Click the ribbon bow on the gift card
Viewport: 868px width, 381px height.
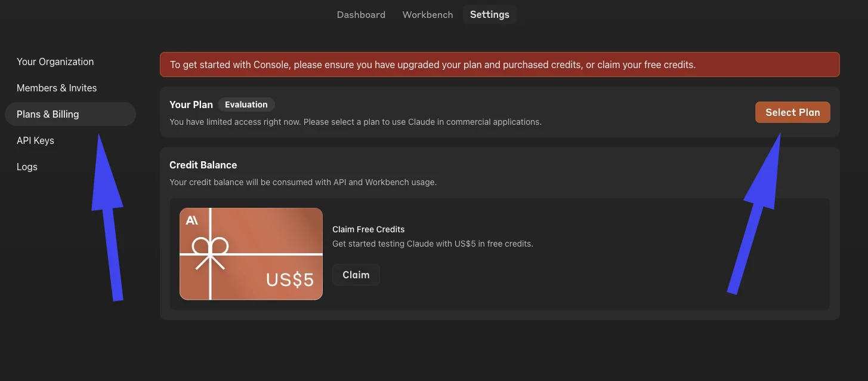click(209, 248)
